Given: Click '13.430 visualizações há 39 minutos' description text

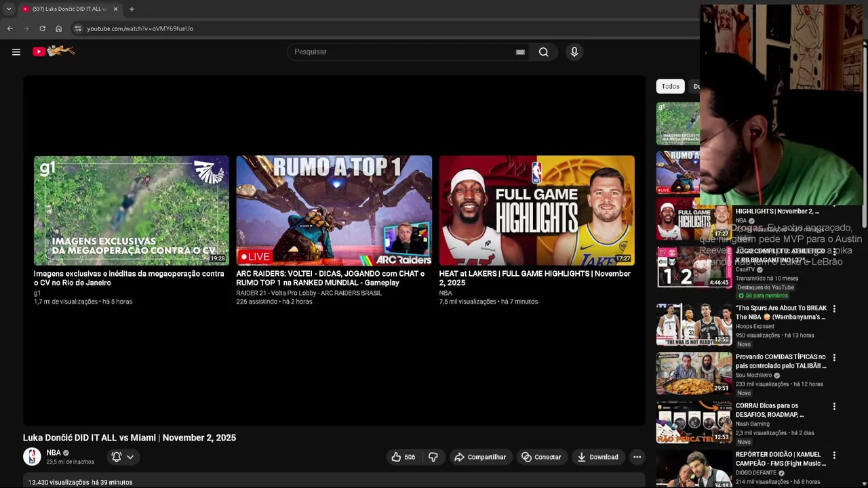Looking at the screenshot, I should coord(80,482).
